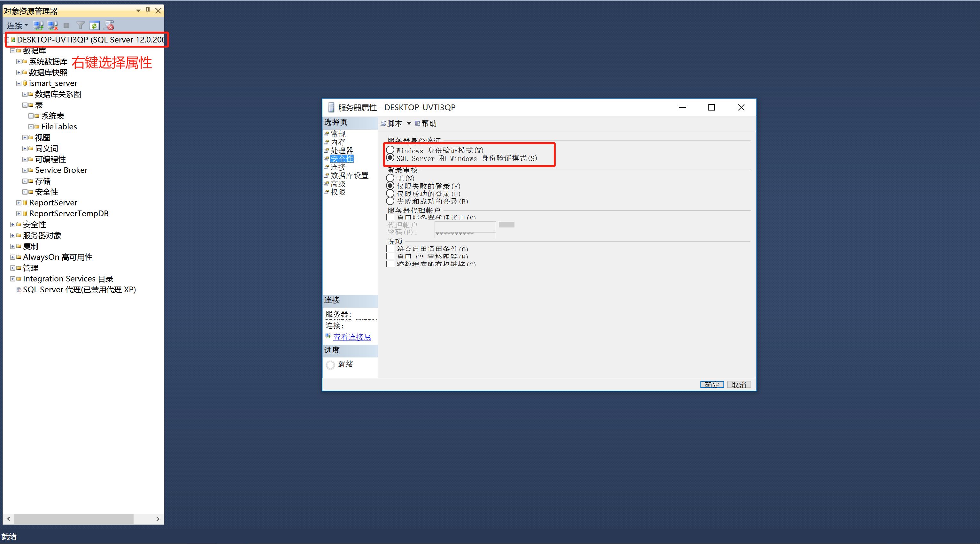The height and width of the screenshot is (544, 980).
Task: Open the 常规 page in server properties
Action: [x=338, y=134]
